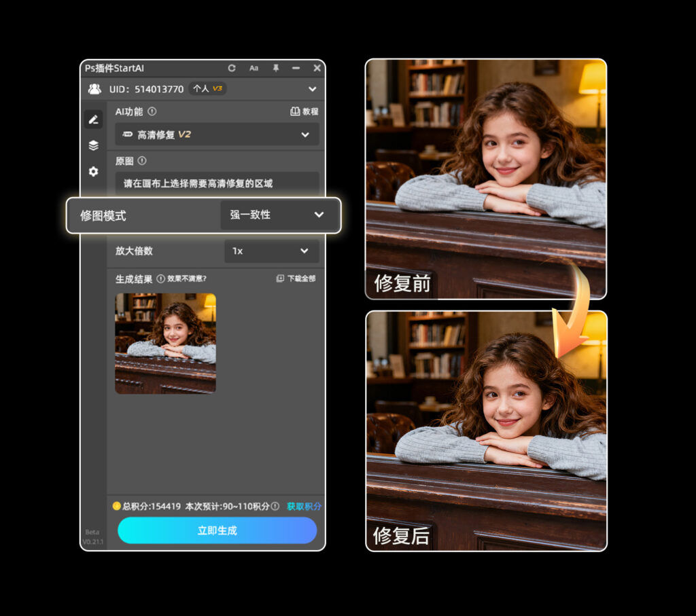
Task: Expand the UID account chevron
Action: [x=312, y=89]
